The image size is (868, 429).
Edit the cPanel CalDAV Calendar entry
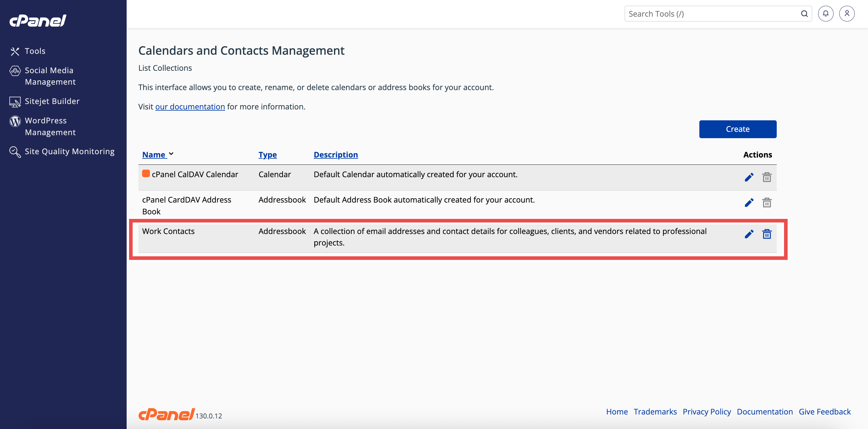click(x=749, y=177)
